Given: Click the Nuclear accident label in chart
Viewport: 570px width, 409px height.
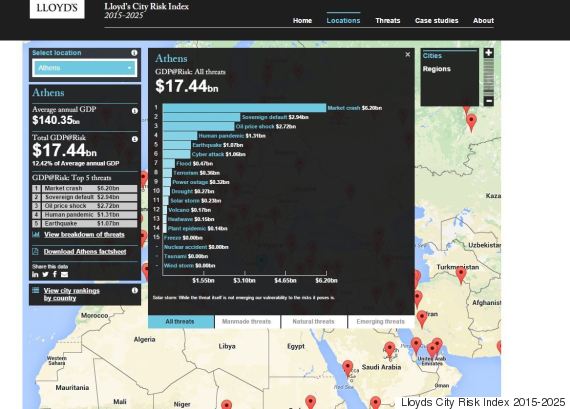Looking at the screenshot, I should click(185, 247).
